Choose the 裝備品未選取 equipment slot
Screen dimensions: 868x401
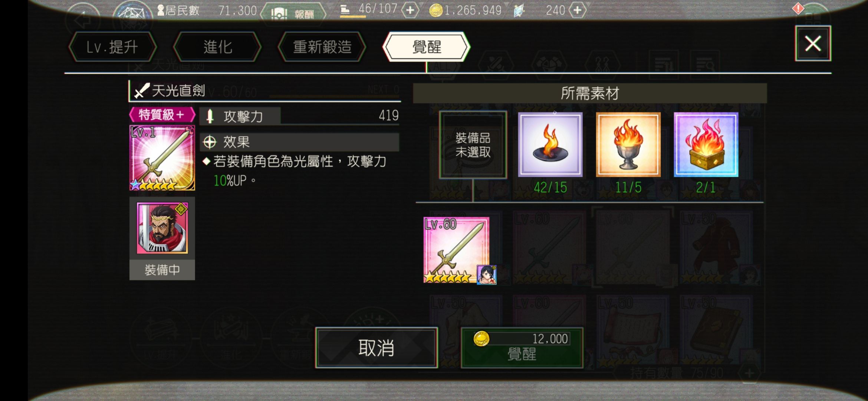(473, 145)
